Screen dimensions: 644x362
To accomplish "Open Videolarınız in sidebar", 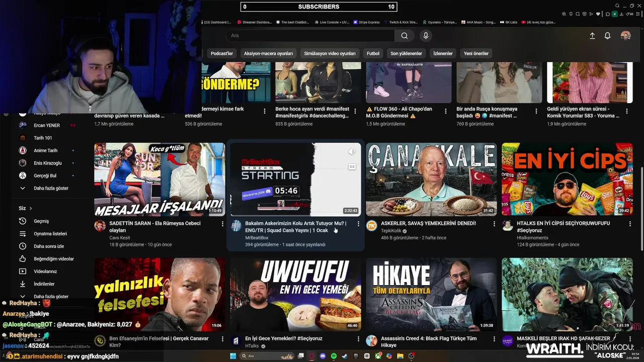I will click(48, 271).
